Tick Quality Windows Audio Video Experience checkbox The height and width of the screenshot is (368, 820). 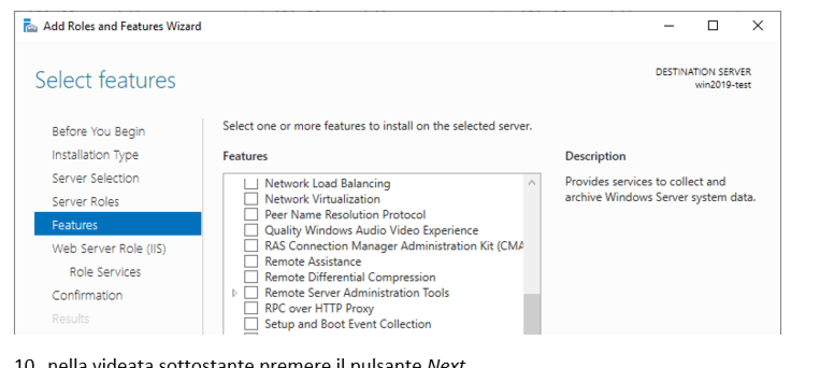(x=252, y=231)
